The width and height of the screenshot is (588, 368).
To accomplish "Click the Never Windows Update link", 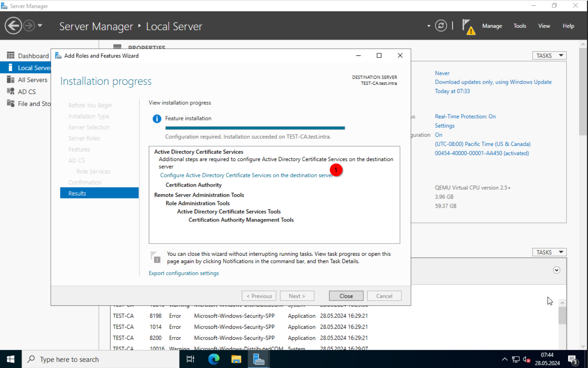I will pyautogui.click(x=442, y=73).
